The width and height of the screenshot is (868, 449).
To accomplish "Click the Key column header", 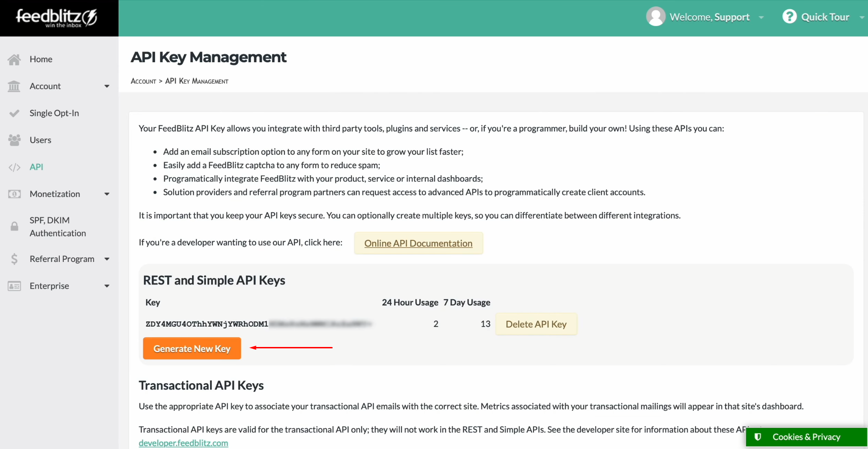I will pyautogui.click(x=153, y=302).
